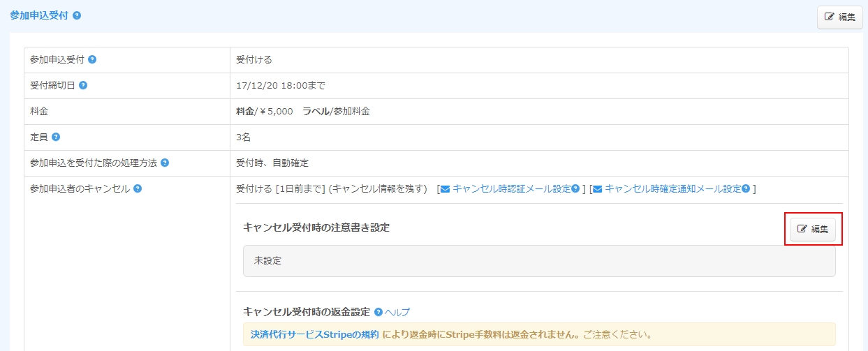This screenshot has width=868, height=351.
Task: Click envelope icon before キャンセル時認証メール設定
Action: tap(445, 189)
